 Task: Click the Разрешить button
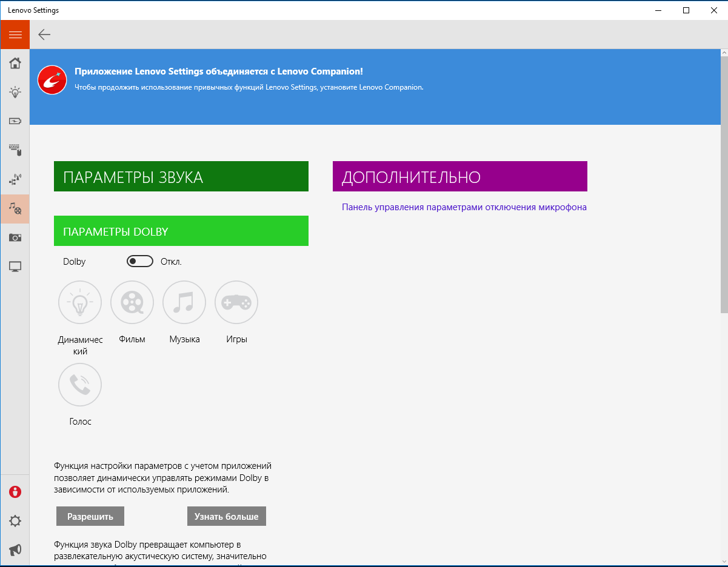pyautogui.click(x=90, y=517)
